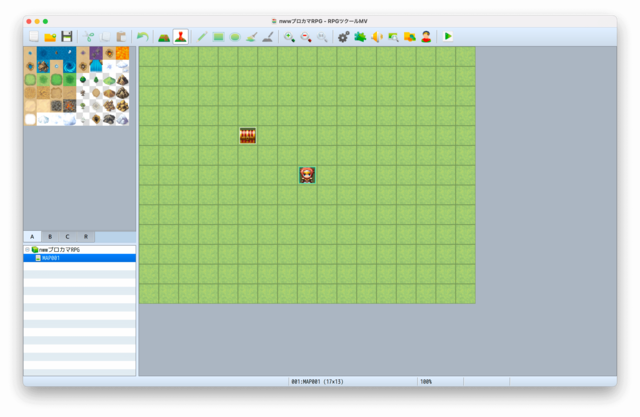Viewport: 640px width, 417px height.
Task: Select the Pencil drawing tool
Action: click(202, 37)
